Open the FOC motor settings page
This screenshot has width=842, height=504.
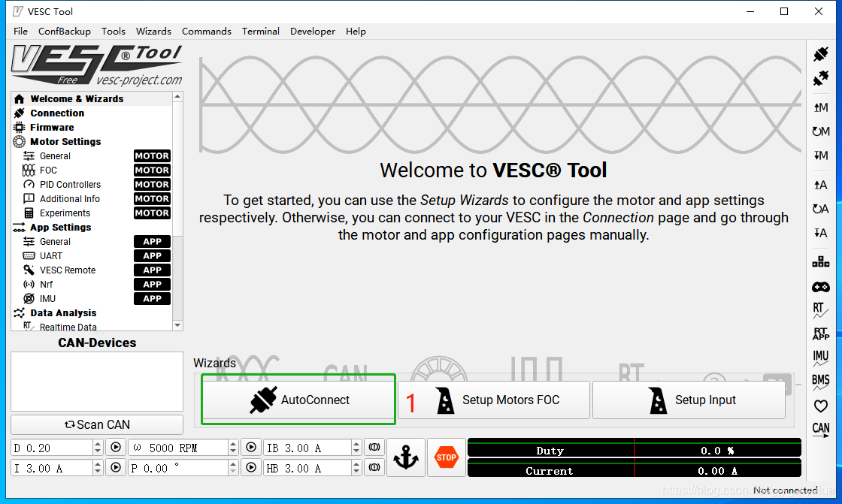point(92,171)
